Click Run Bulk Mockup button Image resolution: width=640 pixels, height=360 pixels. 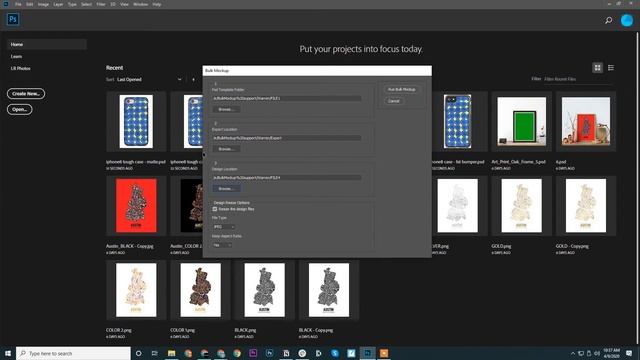402,89
